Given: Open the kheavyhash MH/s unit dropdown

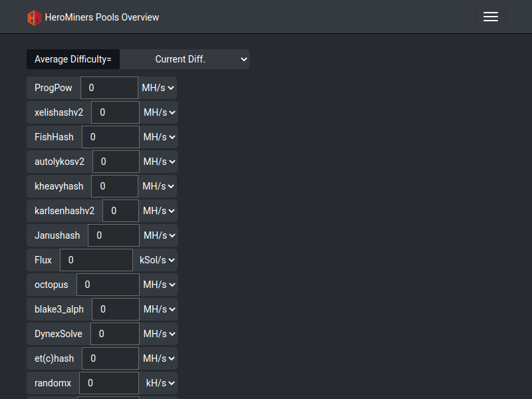Looking at the screenshot, I should pyautogui.click(x=158, y=186).
